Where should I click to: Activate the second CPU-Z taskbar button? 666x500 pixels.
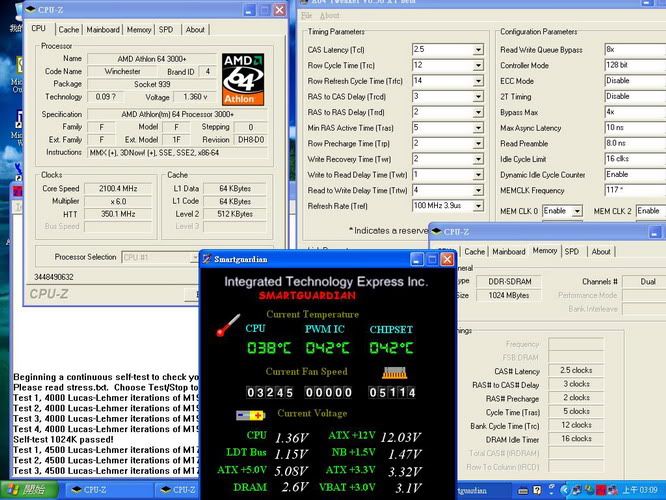coord(177,490)
